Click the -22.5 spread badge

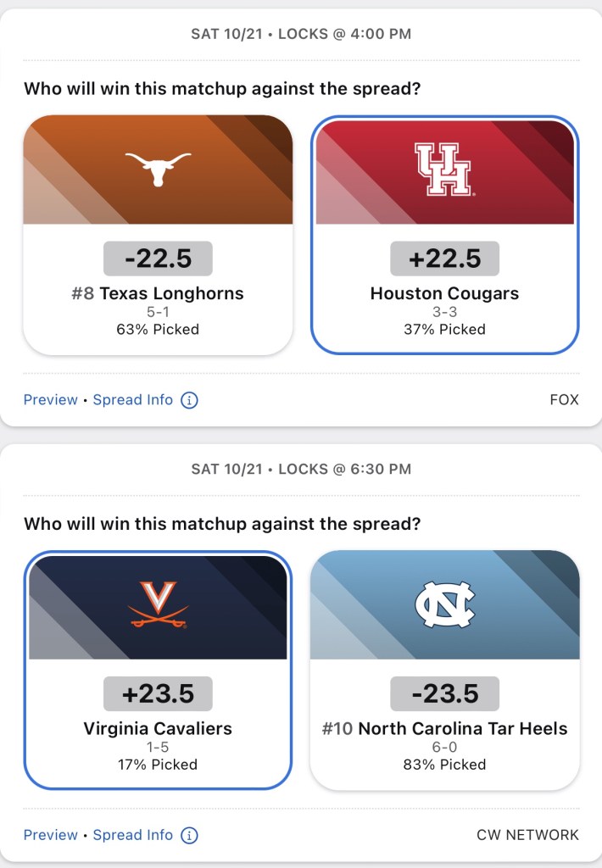pyautogui.click(x=158, y=259)
